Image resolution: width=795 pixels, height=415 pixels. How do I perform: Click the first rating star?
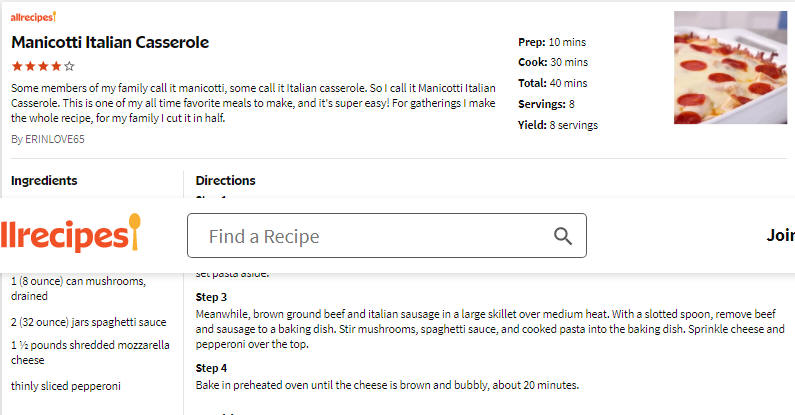coord(17,66)
